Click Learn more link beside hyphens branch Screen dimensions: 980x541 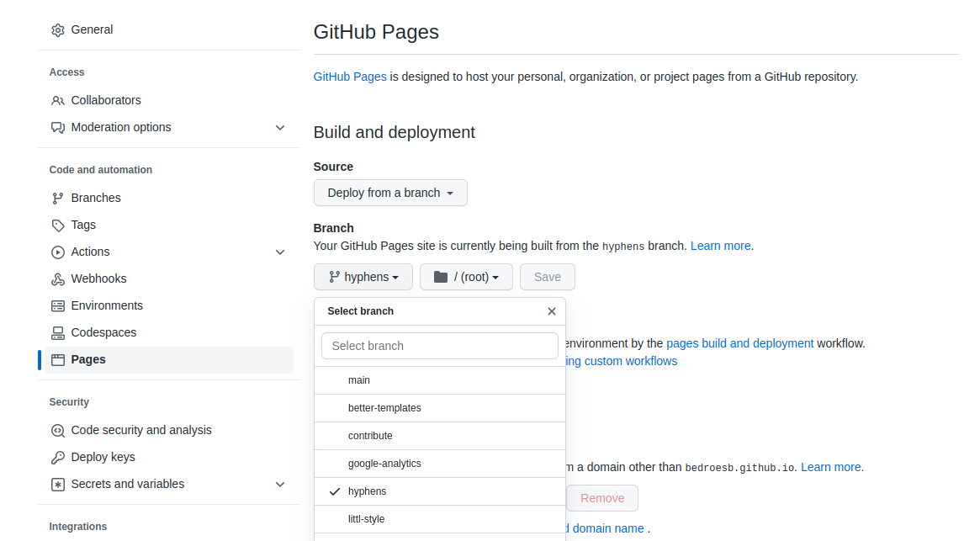(721, 246)
